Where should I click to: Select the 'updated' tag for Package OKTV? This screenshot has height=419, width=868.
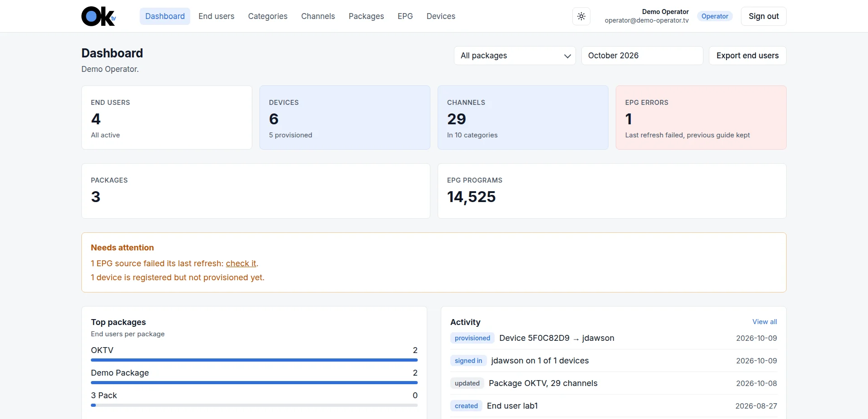coord(467,383)
